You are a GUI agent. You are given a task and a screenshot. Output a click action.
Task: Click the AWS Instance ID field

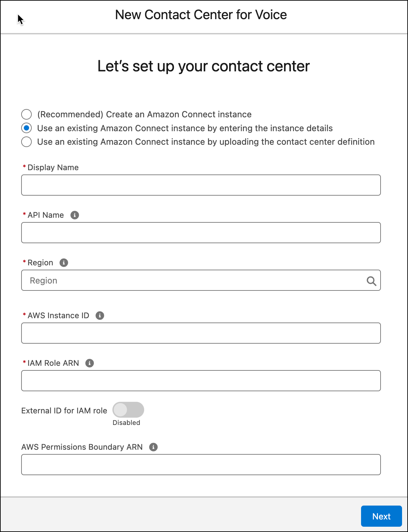[x=201, y=333]
